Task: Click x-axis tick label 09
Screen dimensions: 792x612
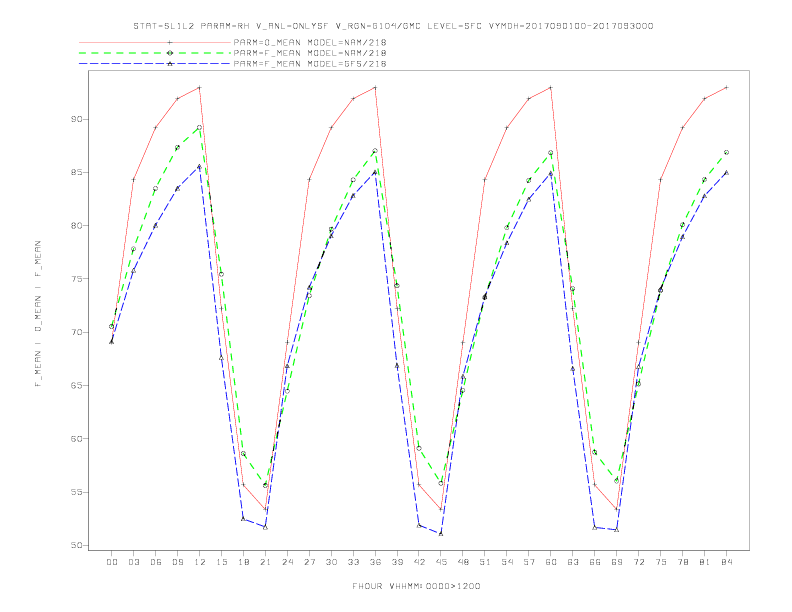Action: 177,562
